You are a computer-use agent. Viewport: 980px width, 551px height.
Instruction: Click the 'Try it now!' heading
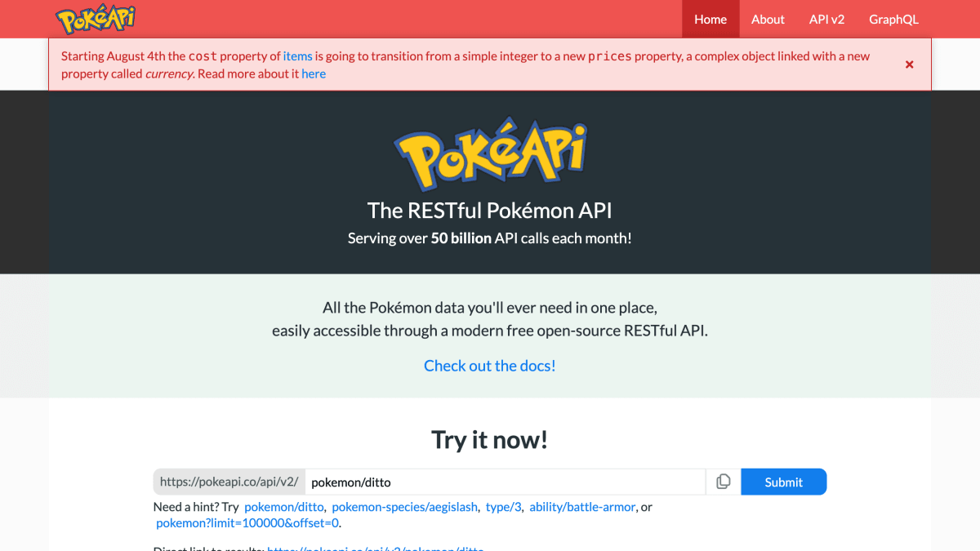pos(490,440)
